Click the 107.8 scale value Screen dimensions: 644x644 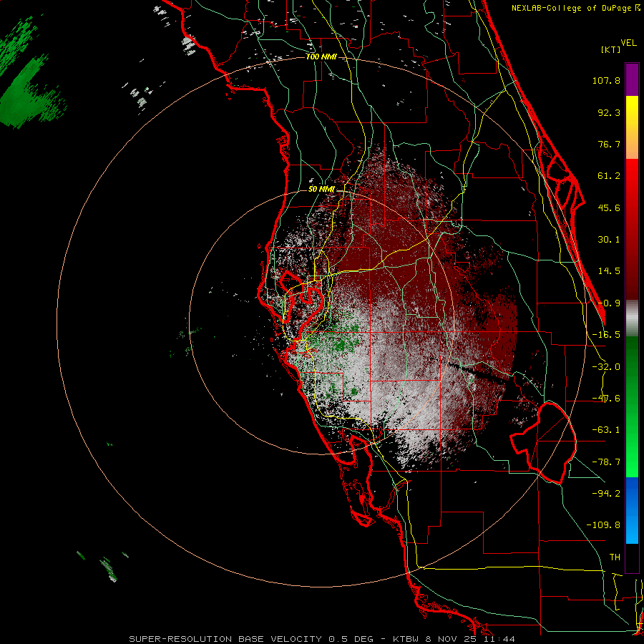click(606, 80)
